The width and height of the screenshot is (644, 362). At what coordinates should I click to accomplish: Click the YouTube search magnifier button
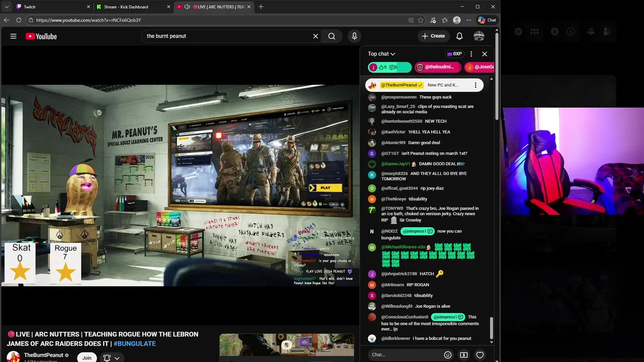(332, 36)
